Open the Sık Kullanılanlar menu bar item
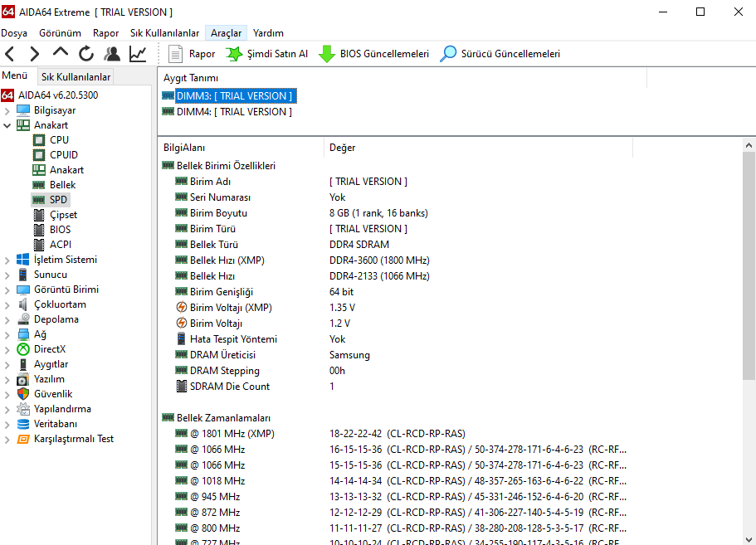 (164, 33)
